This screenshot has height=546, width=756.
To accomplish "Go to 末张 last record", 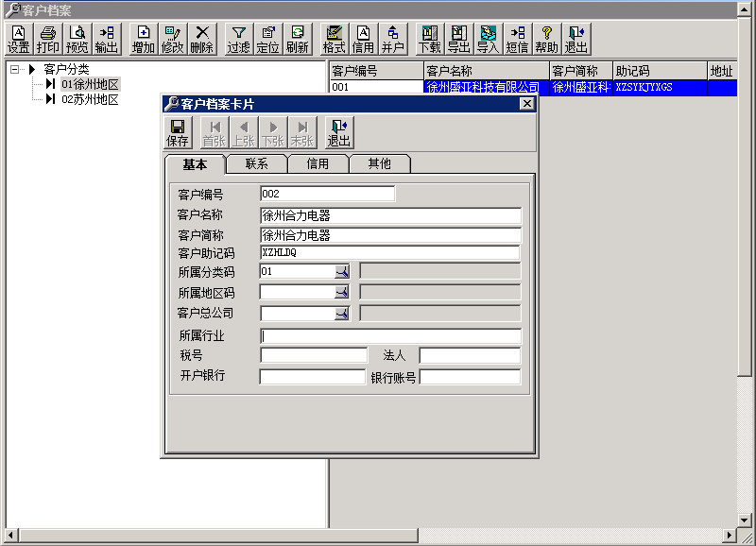I will click(x=302, y=132).
